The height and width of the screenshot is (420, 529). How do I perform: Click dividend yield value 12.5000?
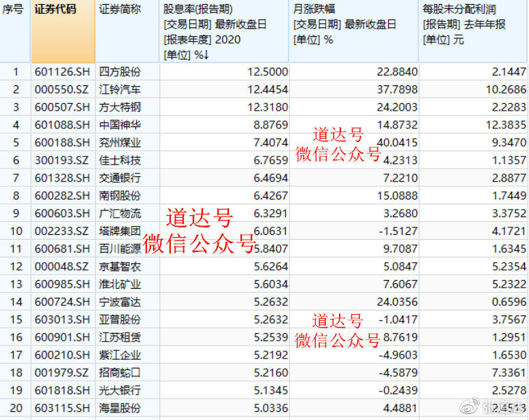pyautogui.click(x=268, y=72)
